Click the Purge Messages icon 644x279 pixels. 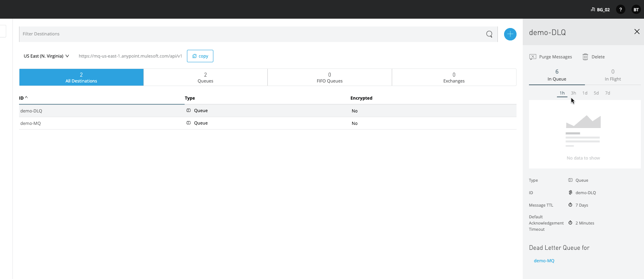click(x=533, y=57)
